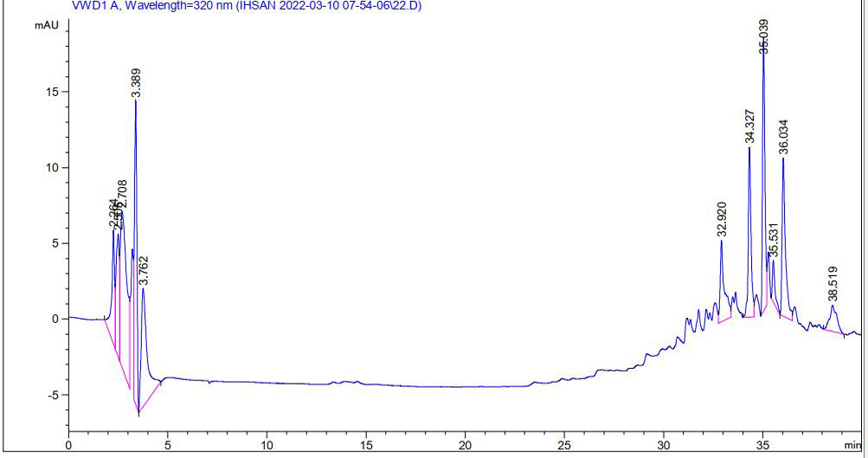Select the 36.034 peak label
The width and height of the screenshot is (868, 458).
(x=784, y=137)
